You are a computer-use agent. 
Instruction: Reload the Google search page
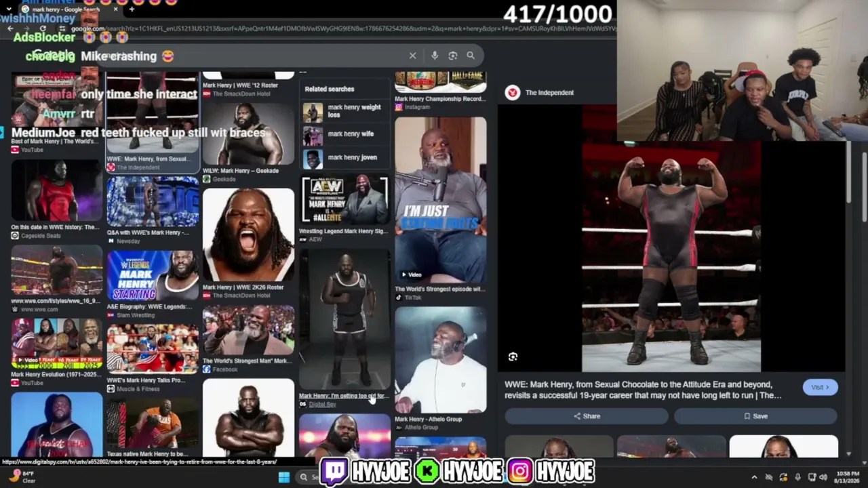pos(43,28)
